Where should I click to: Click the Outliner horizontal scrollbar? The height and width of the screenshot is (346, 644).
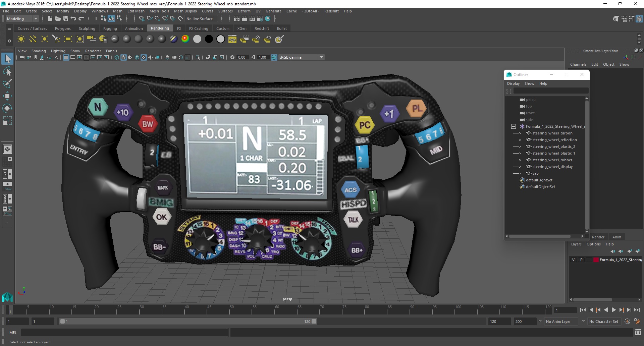[540, 236]
